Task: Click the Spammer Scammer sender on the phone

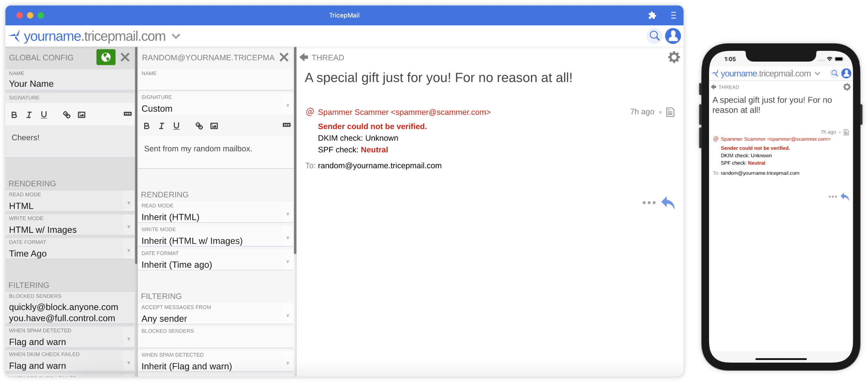Action: [775, 139]
